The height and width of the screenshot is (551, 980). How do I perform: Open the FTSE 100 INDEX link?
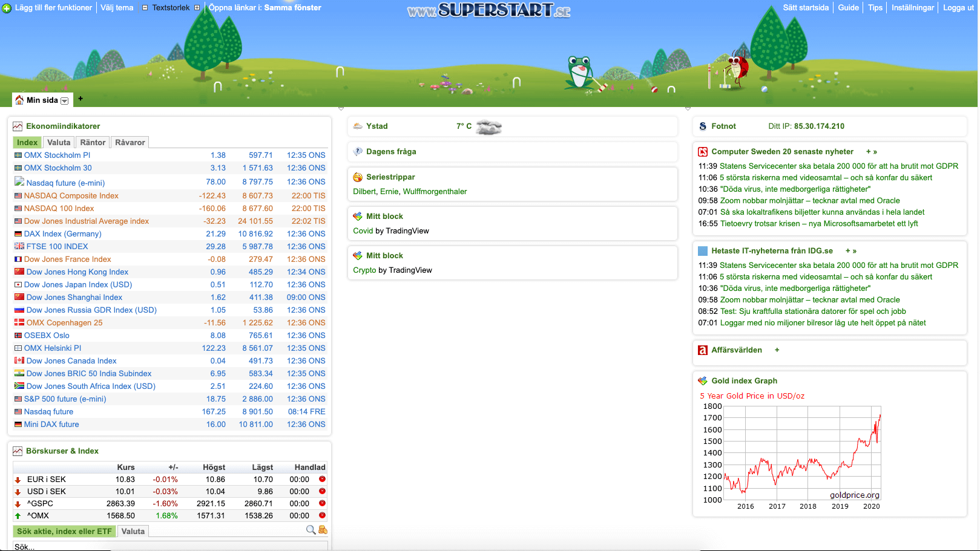point(58,247)
